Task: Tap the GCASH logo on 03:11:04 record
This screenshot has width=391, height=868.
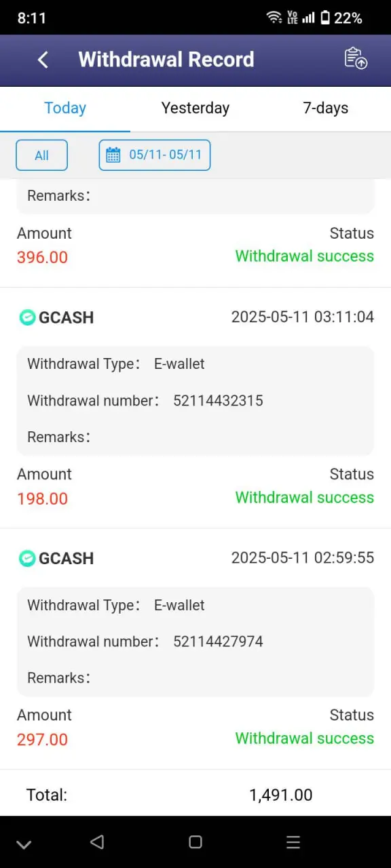Action: (27, 317)
